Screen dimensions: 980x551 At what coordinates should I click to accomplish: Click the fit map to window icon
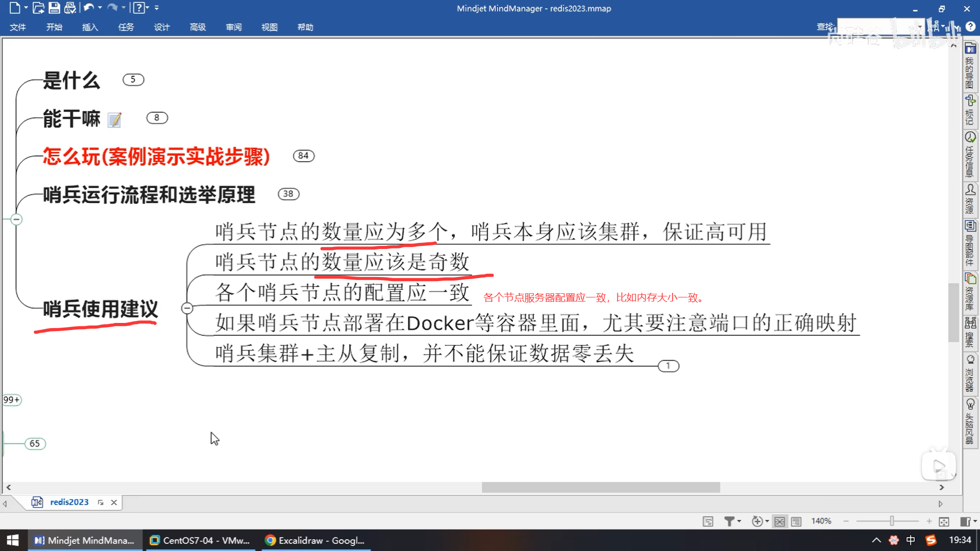pos(944,521)
